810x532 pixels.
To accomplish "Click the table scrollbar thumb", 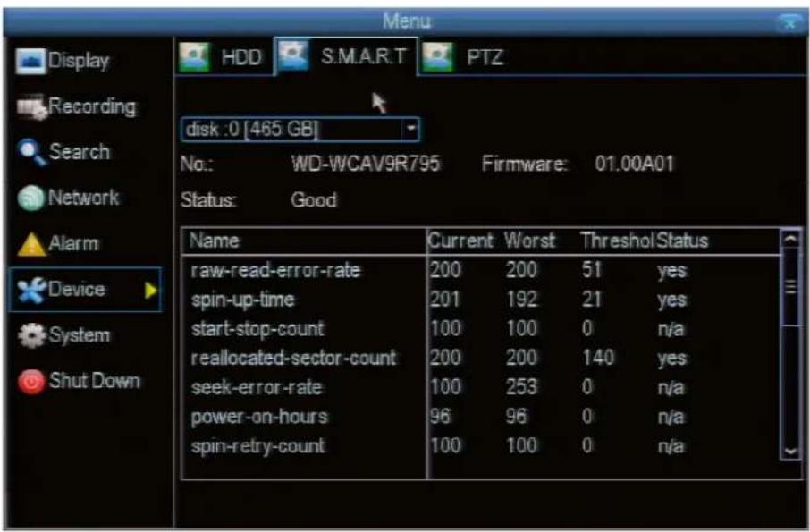I will [791, 287].
